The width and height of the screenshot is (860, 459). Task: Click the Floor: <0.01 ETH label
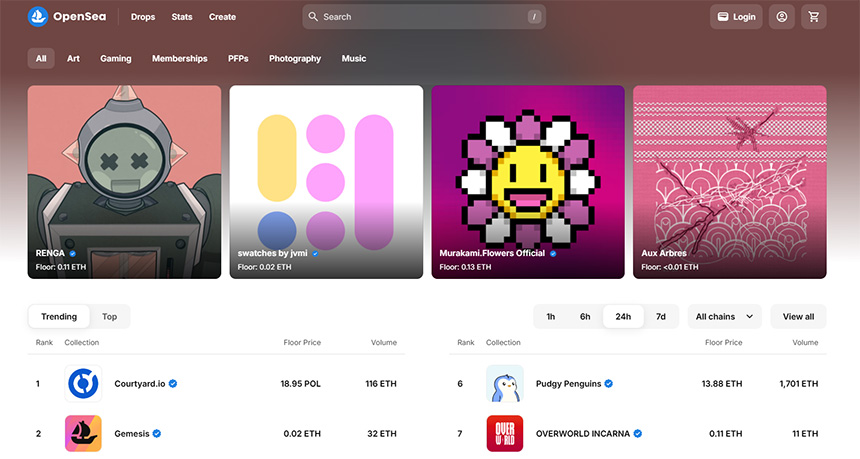tap(670, 267)
